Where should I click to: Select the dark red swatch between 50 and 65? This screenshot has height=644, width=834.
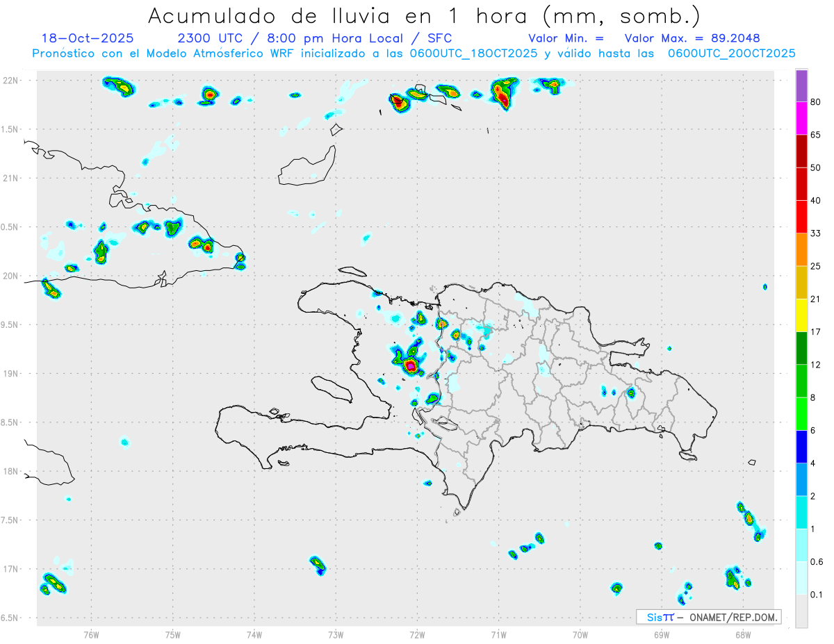point(801,151)
